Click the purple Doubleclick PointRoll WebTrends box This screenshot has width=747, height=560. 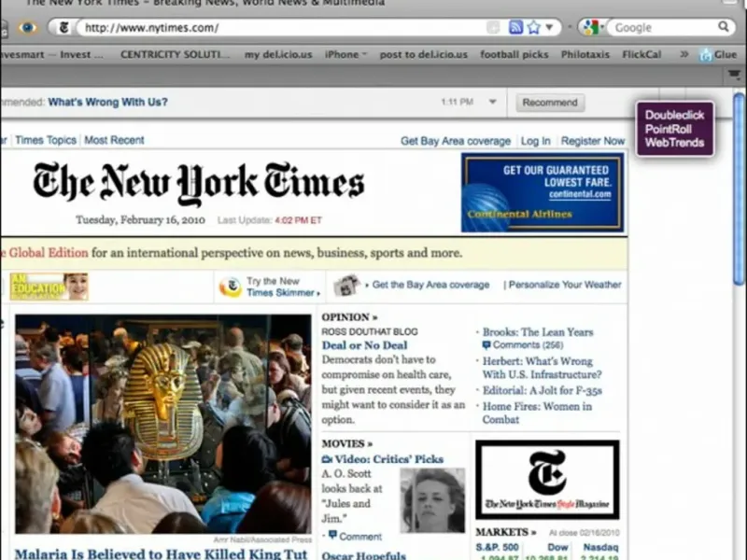point(674,129)
